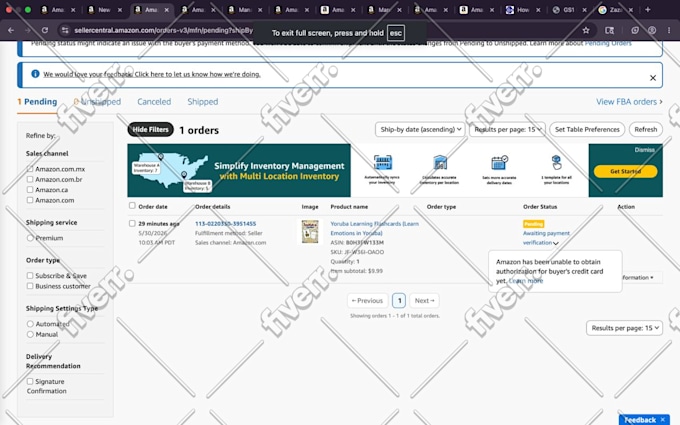Switch to the Unshipped tab

(97, 101)
